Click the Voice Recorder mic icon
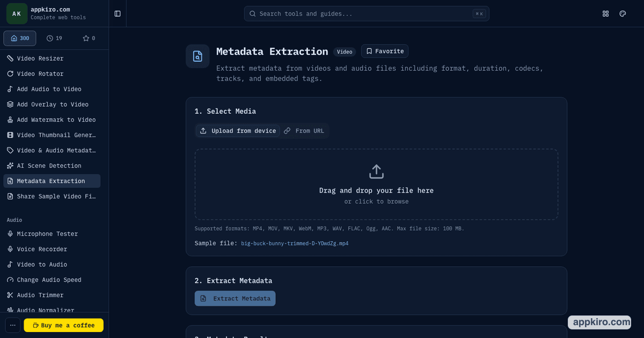644x338 pixels. (x=10, y=249)
